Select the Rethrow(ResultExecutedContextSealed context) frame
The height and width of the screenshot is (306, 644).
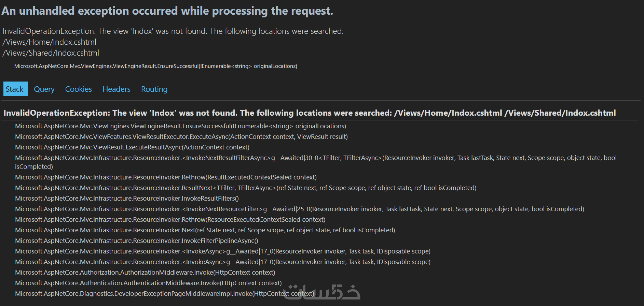(x=166, y=177)
